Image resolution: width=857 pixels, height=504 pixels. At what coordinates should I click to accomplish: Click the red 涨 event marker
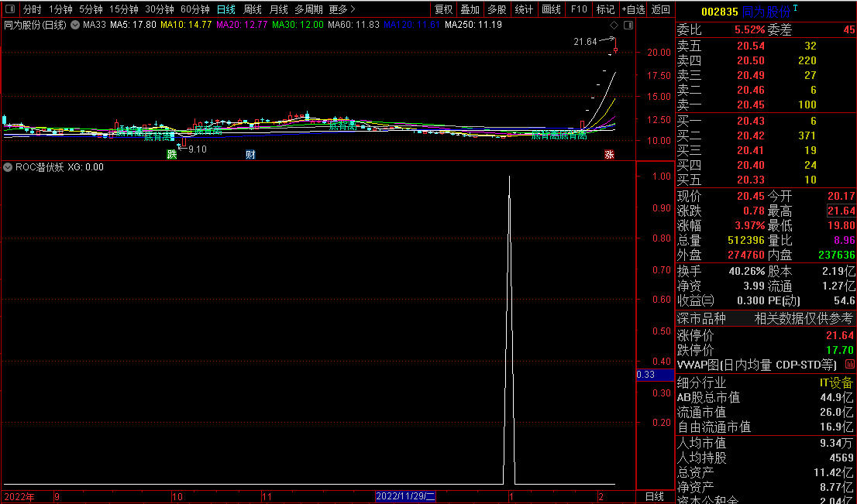[609, 155]
